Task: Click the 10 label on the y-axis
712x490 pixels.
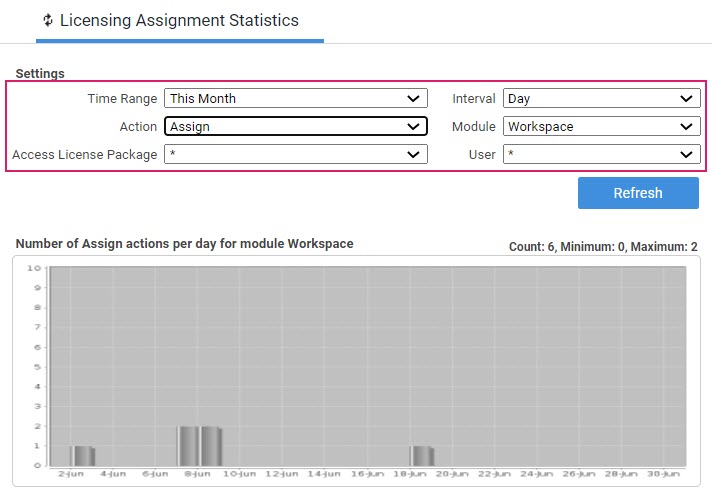Action: pos(33,268)
